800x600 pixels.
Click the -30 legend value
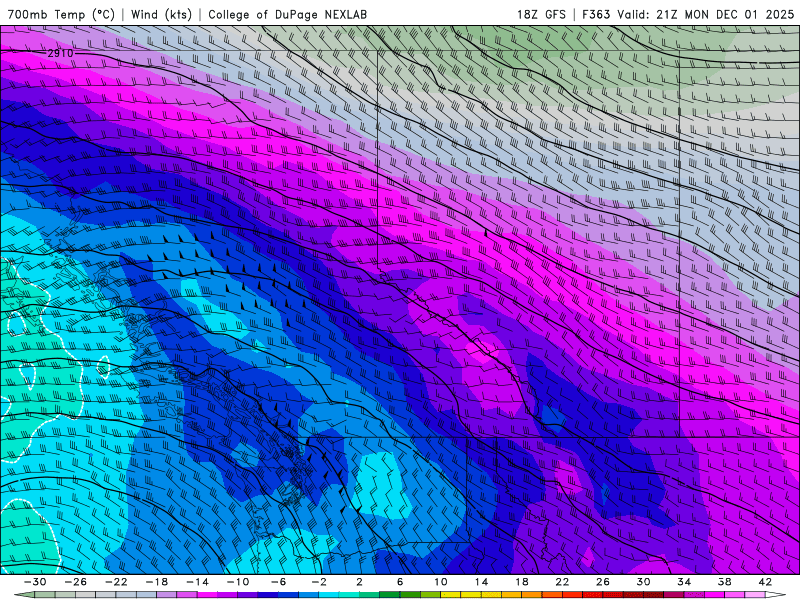[x=35, y=582]
